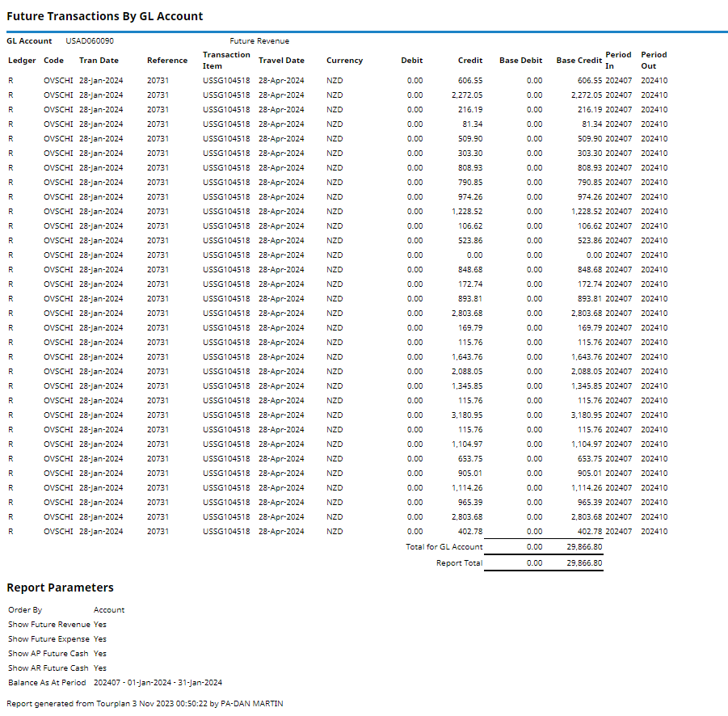Select credit value 2,088.05
This screenshot has width=728, height=716.
click(466, 372)
